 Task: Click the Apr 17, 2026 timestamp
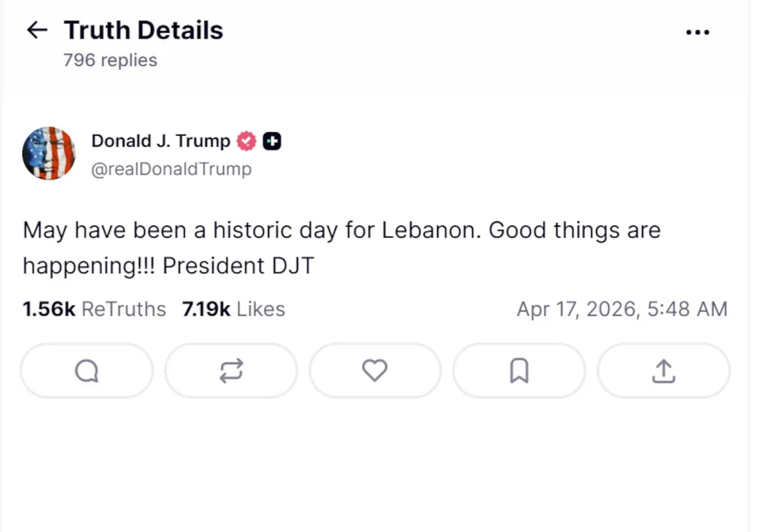(x=621, y=309)
